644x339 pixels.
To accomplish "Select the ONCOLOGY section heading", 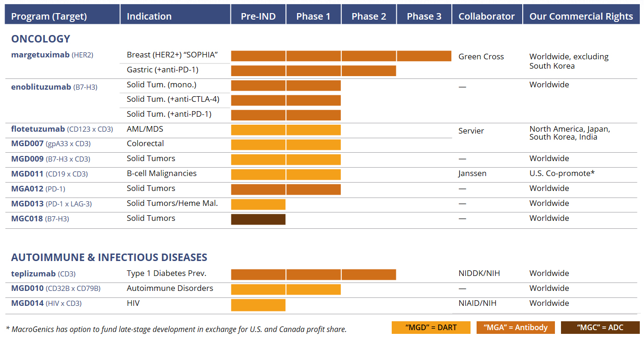I will coord(41,39).
